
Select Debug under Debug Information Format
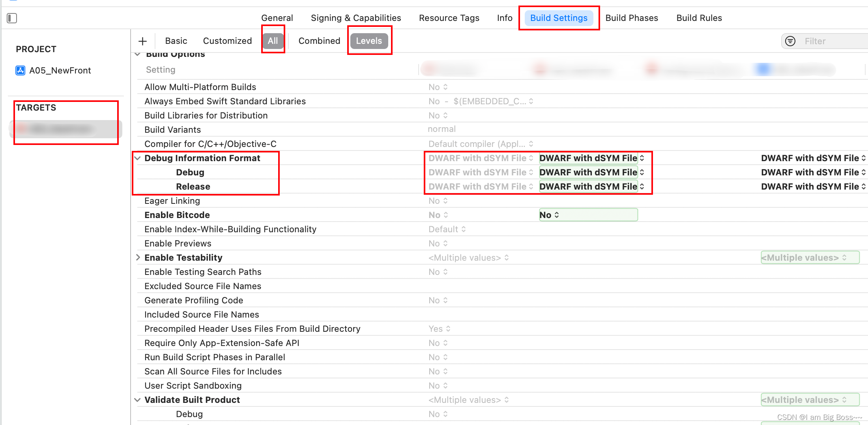coord(190,173)
